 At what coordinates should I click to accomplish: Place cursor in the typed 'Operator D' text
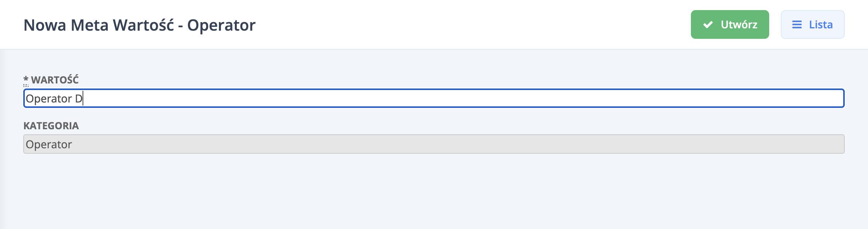coord(54,99)
